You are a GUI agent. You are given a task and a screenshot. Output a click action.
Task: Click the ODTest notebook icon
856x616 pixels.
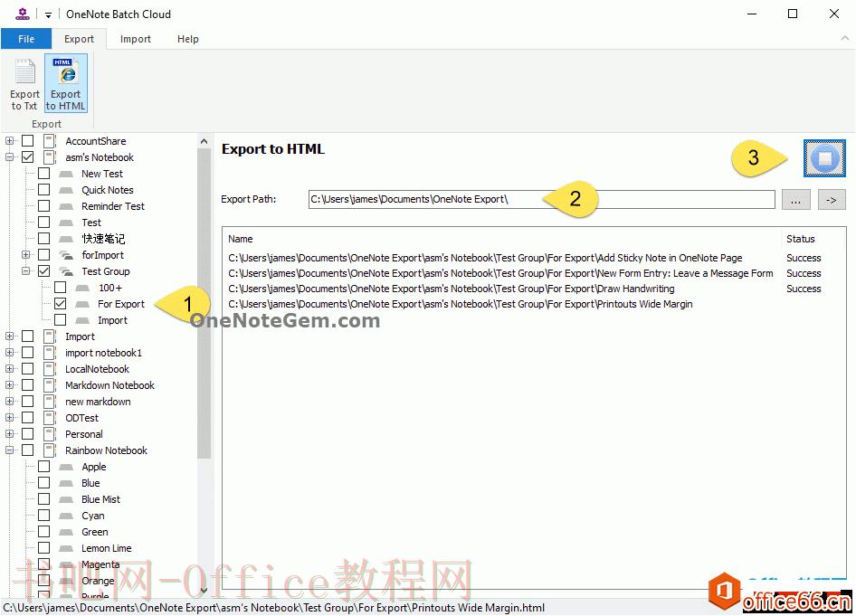click(x=50, y=418)
